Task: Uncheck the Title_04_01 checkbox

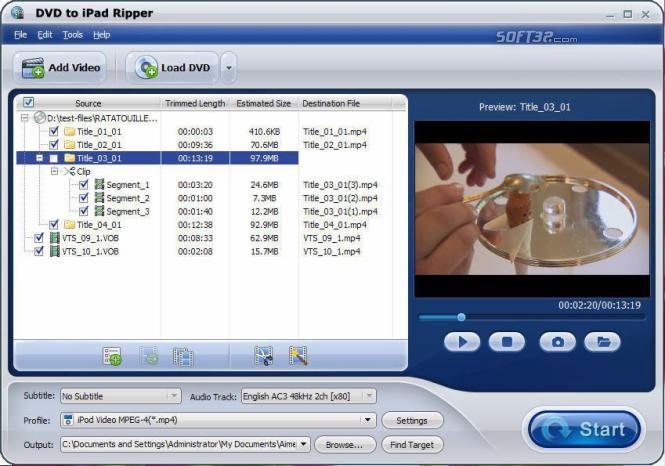Action: (54, 224)
